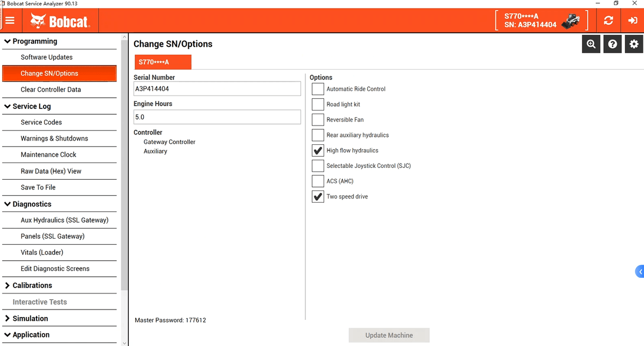Open Software Updates menu item
Screen dimensions: 644x346
click(x=47, y=57)
